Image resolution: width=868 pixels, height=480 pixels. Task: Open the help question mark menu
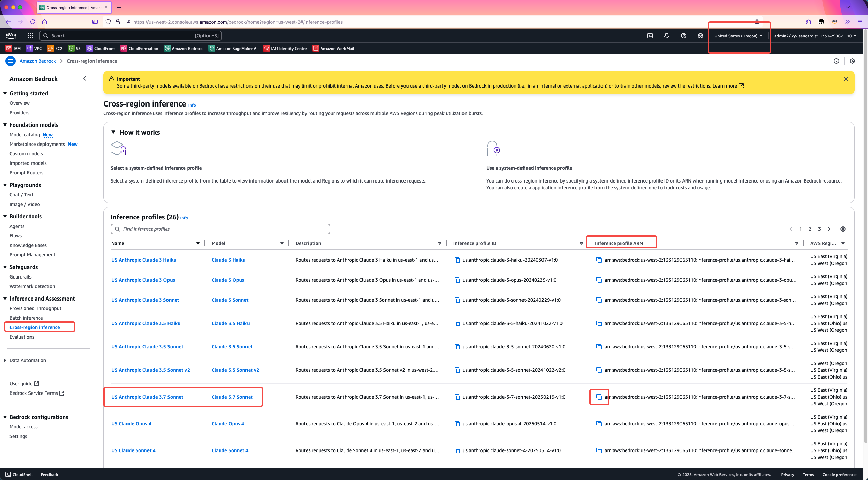[x=684, y=36]
